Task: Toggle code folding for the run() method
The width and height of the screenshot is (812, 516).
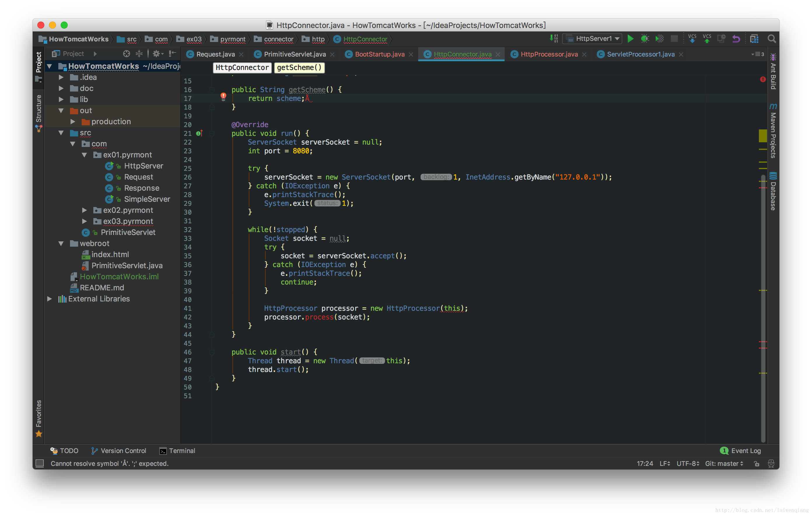Action: coord(212,134)
